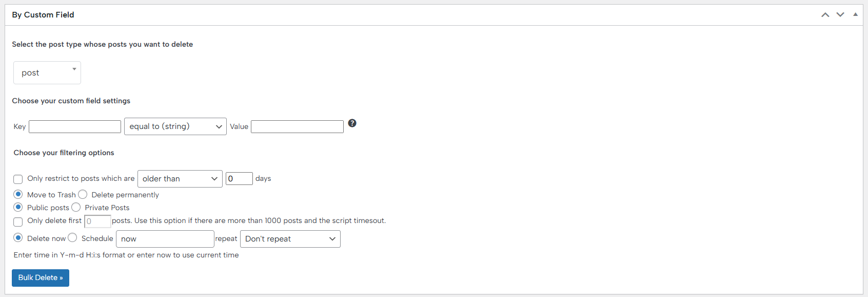Click the help question mark icon

[352, 123]
